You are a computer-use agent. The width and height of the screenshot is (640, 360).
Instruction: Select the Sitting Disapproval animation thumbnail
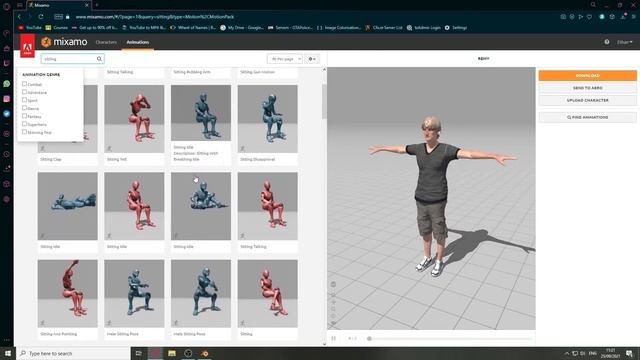click(268, 119)
